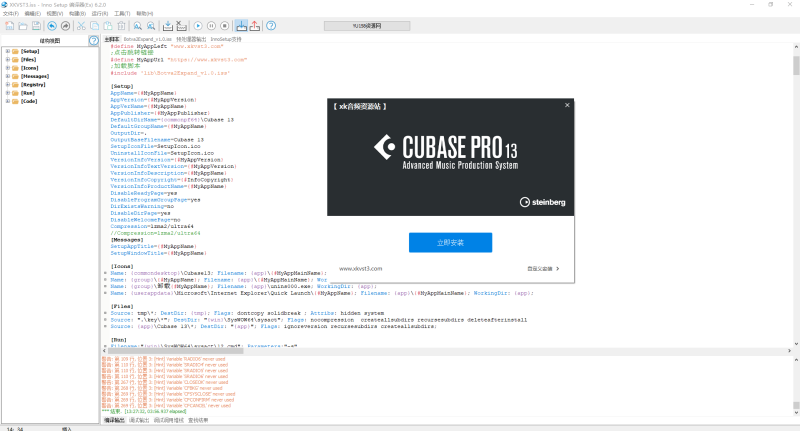Open the 帮助(H) menu
Image resolution: width=800 pixels, height=431 pixels.
(x=144, y=13)
